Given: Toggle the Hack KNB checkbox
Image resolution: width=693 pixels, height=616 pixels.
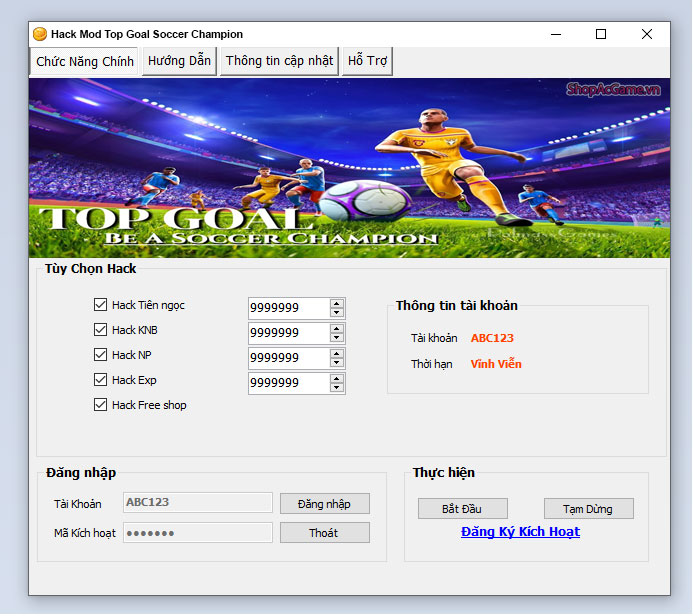Looking at the screenshot, I should [100, 330].
